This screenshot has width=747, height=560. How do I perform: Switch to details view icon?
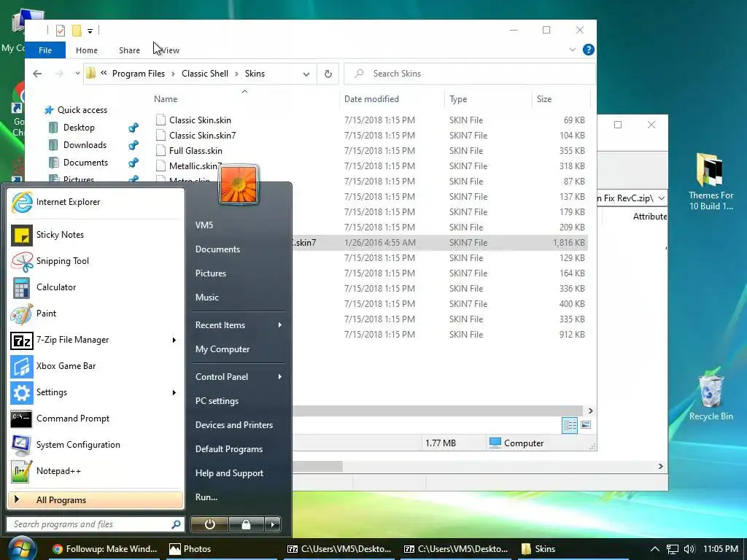point(570,425)
